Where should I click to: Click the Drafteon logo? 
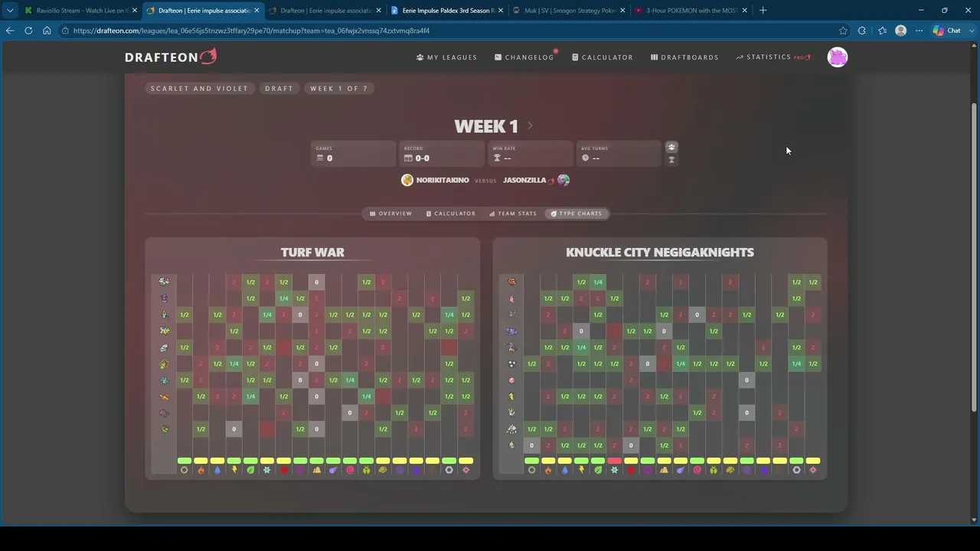point(171,57)
